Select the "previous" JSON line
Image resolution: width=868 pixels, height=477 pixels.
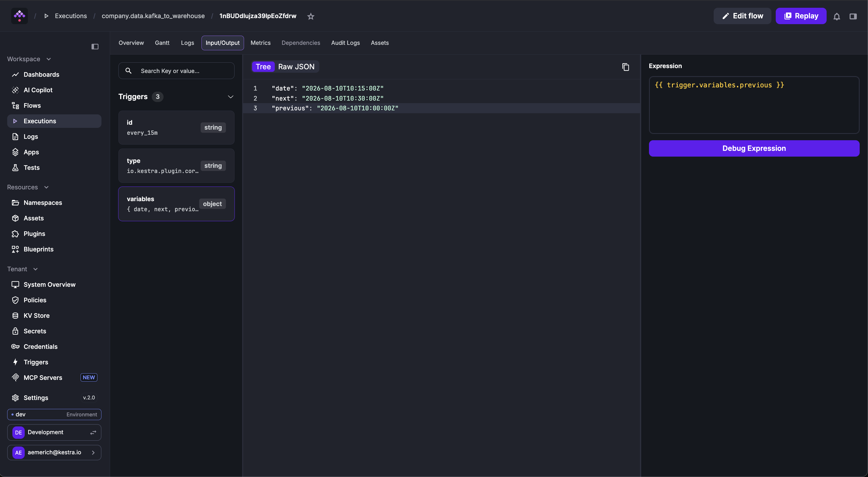tap(441, 108)
